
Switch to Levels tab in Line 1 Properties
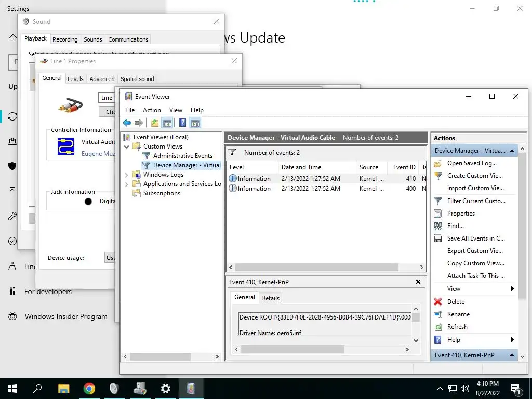coord(75,79)
